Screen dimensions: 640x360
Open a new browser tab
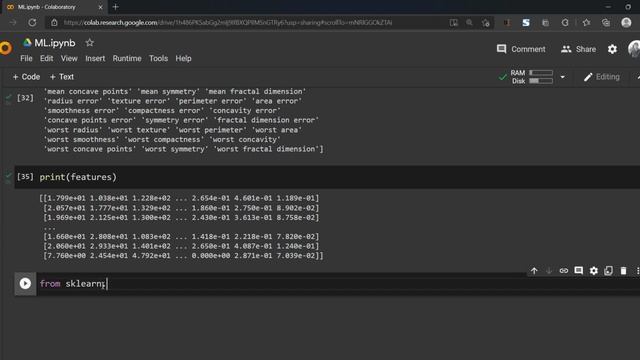tap(116, 7)
